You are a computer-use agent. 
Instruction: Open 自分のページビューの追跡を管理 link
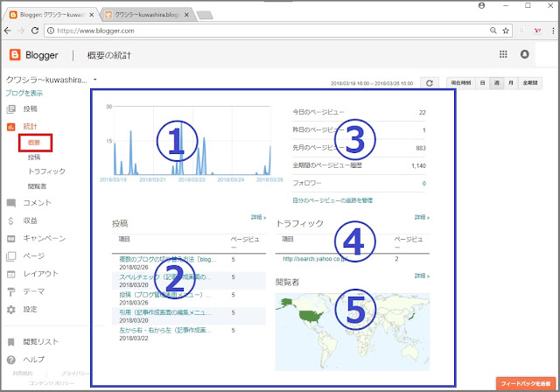coord(332,200)
